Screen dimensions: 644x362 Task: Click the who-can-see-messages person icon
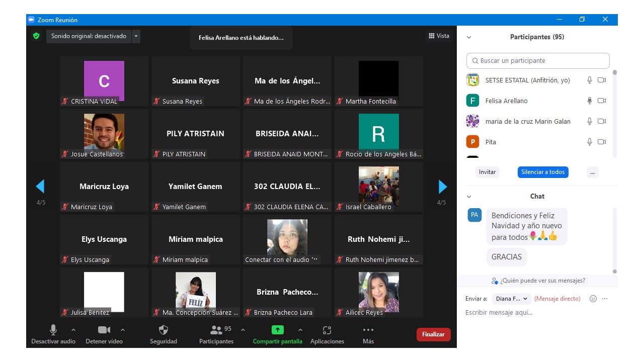click(x=495, y=281)
